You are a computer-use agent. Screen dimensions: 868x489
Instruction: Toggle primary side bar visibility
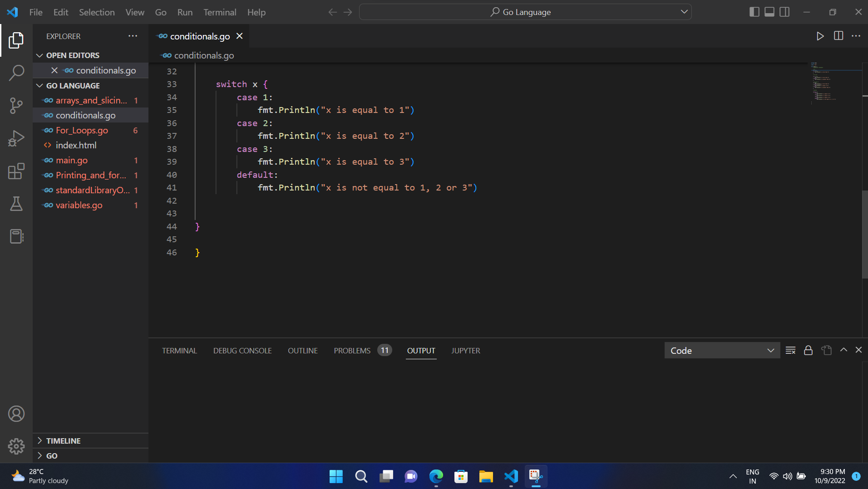pyautogui.click(x=754, y=12)
